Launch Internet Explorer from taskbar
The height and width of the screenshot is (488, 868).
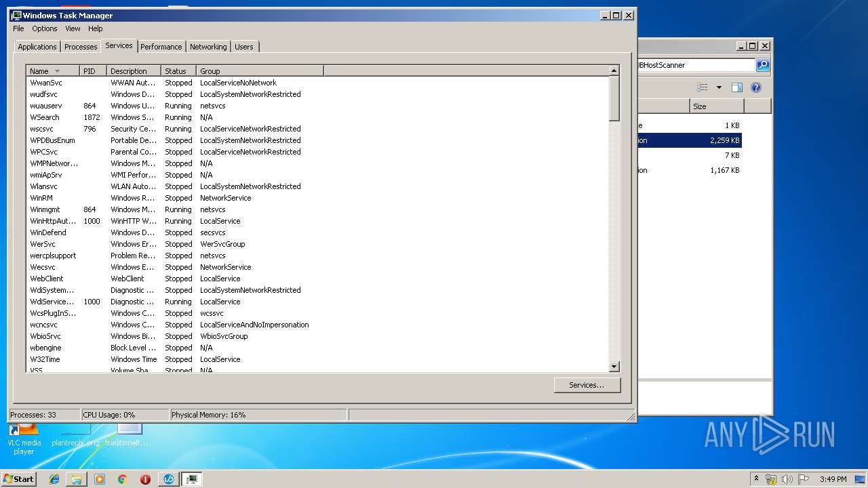coord(54,479)
